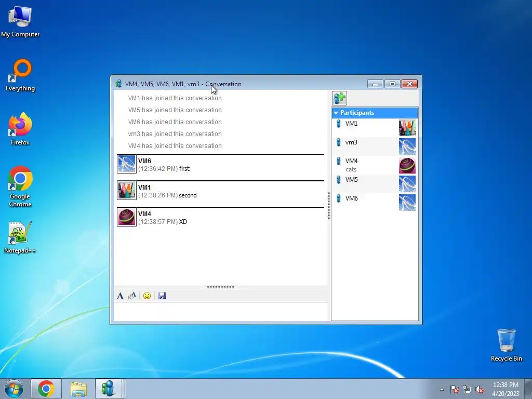Click the muted volume tray icon
This screenshot has height=399, width=532.
coord(480,389)
